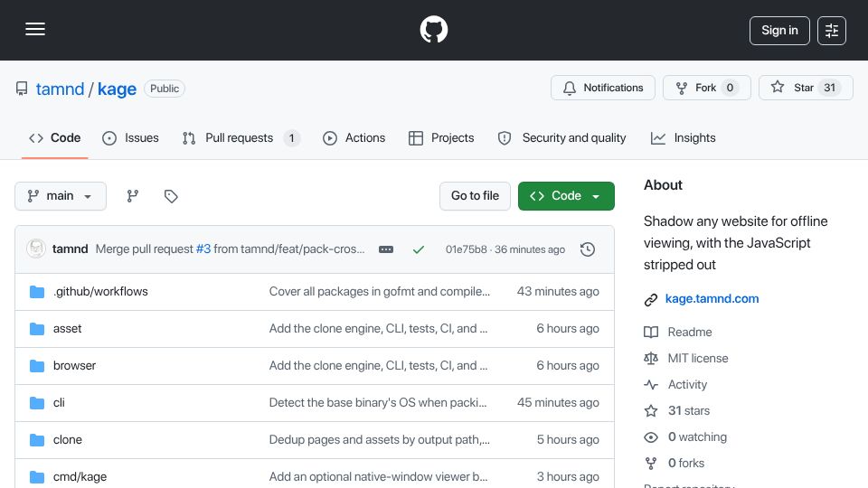This screenshot has width=868, height=488.
Task: Click tamnd author name in latest commit
Action: pyautogui.click(x=71, y=249)
